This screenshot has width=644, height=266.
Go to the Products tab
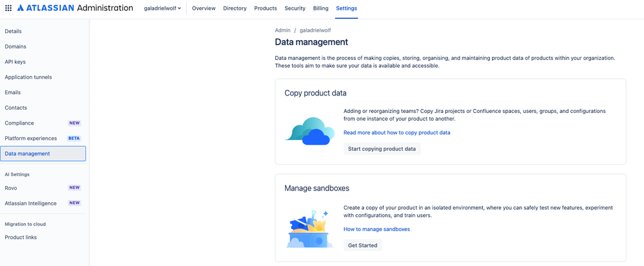click(266, 8)
